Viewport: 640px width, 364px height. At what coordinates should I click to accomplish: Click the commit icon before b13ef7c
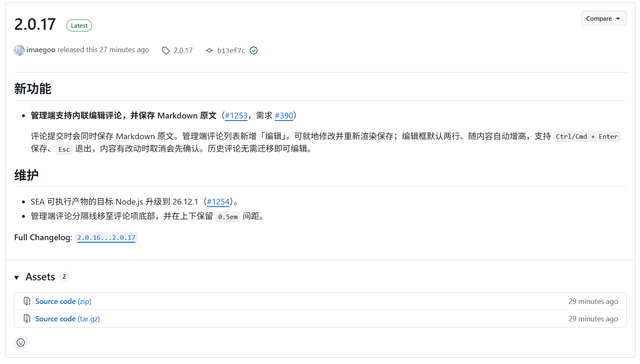click(x=209, y=51)
